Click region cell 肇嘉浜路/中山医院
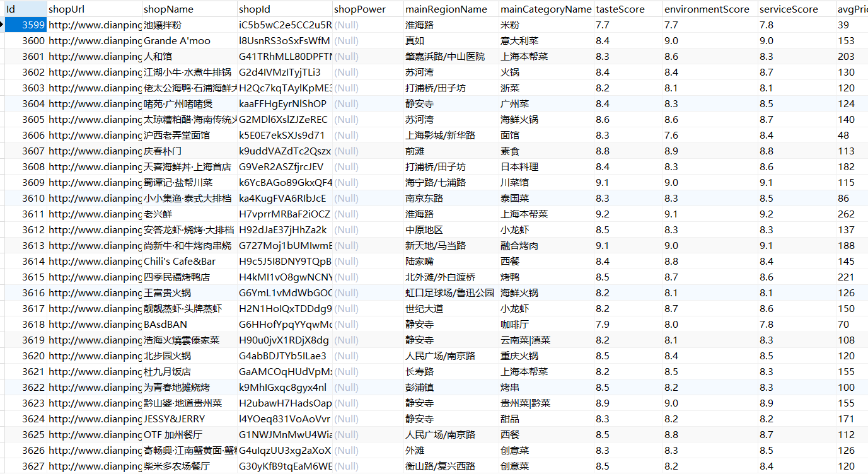The image size is (868, 474). (x=451, y=57)
